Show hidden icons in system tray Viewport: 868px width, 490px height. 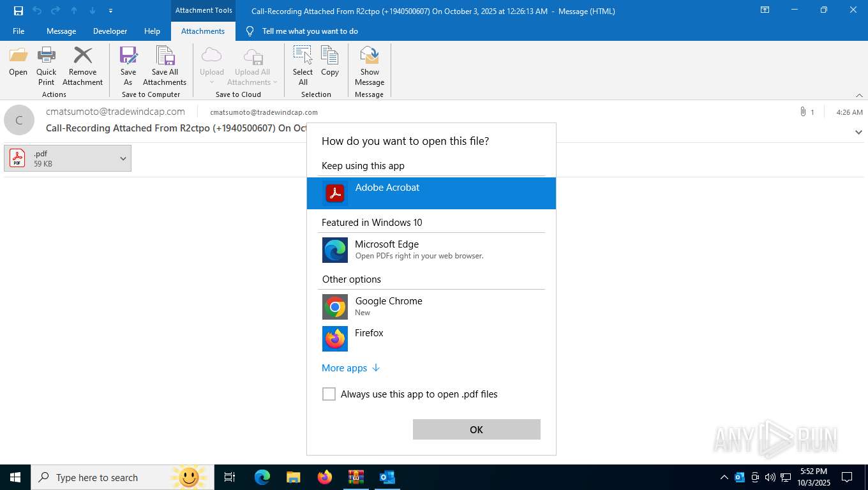(x=724, y=477)
